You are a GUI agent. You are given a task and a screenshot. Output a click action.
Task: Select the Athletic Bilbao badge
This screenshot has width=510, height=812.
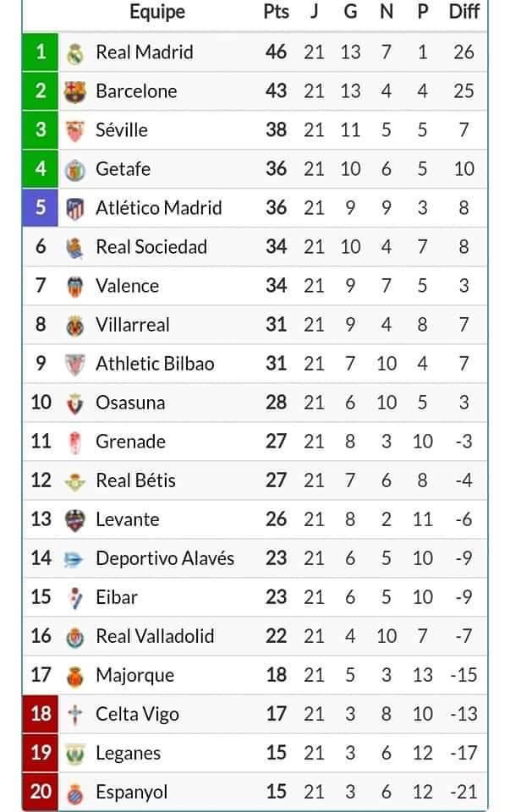[x=74, y=365]
